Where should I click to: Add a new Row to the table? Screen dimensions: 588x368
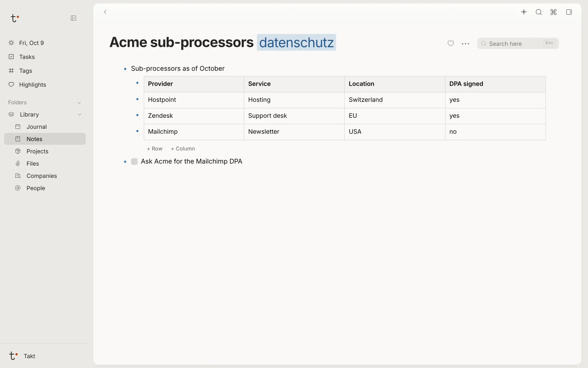point(155,149)
